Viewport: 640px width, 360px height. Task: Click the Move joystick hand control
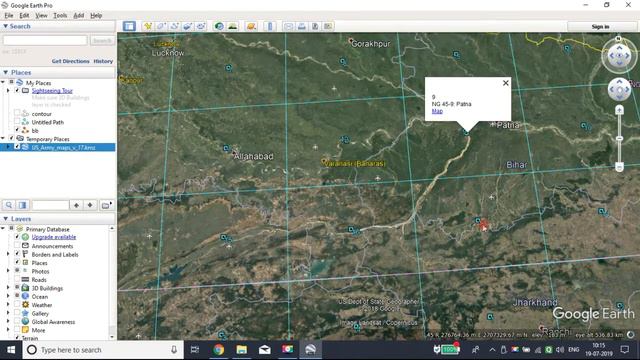619,89
